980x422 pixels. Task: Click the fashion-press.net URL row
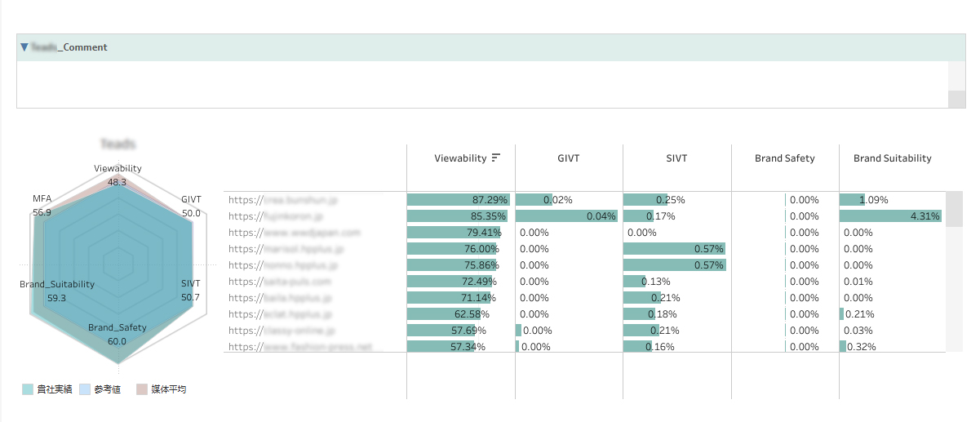point(299,347)
